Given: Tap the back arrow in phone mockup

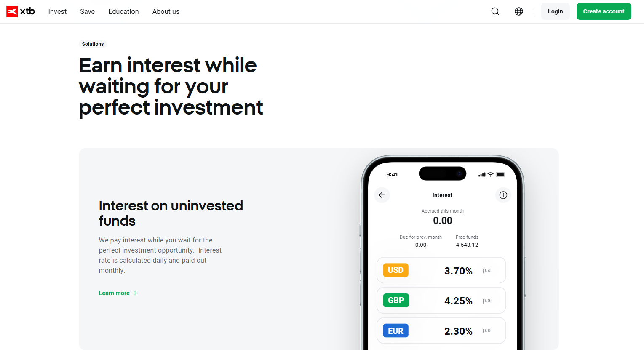Looking at the screenshot, I should 382,195.
